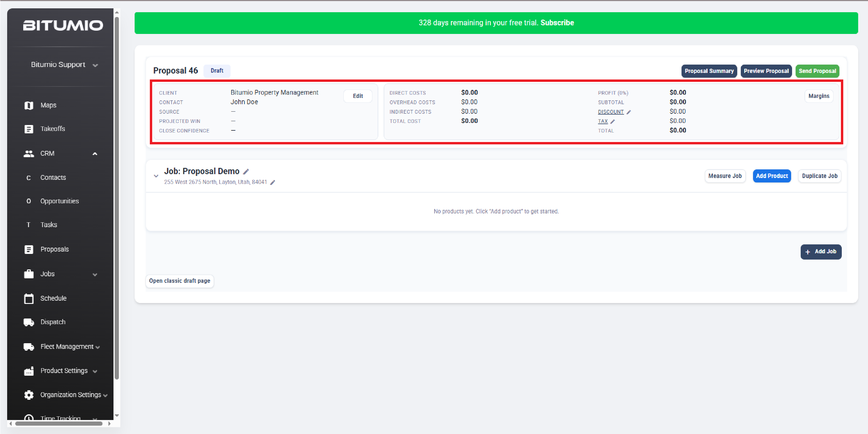This screenshot has width=868, height=434.
Task: Go to Maps page
Action: pyautogui.click(x=48, y=105)
